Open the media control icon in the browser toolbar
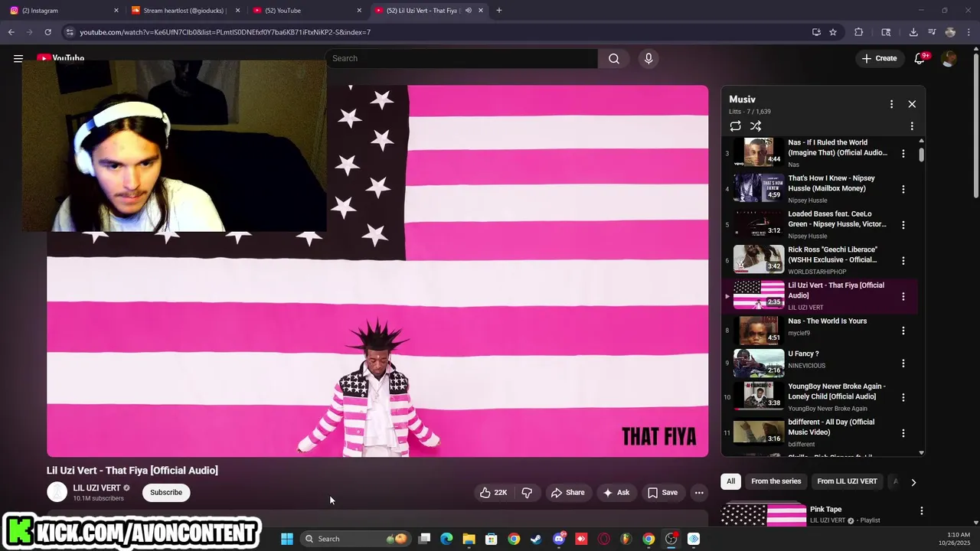The height and width of the screenshot is (551, 980). coord(932,32)
